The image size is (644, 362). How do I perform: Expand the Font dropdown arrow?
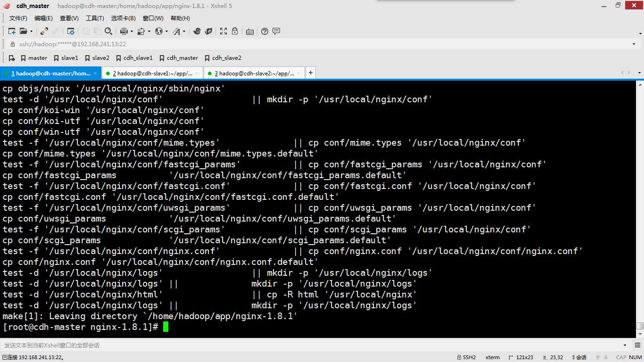(184, 32)
